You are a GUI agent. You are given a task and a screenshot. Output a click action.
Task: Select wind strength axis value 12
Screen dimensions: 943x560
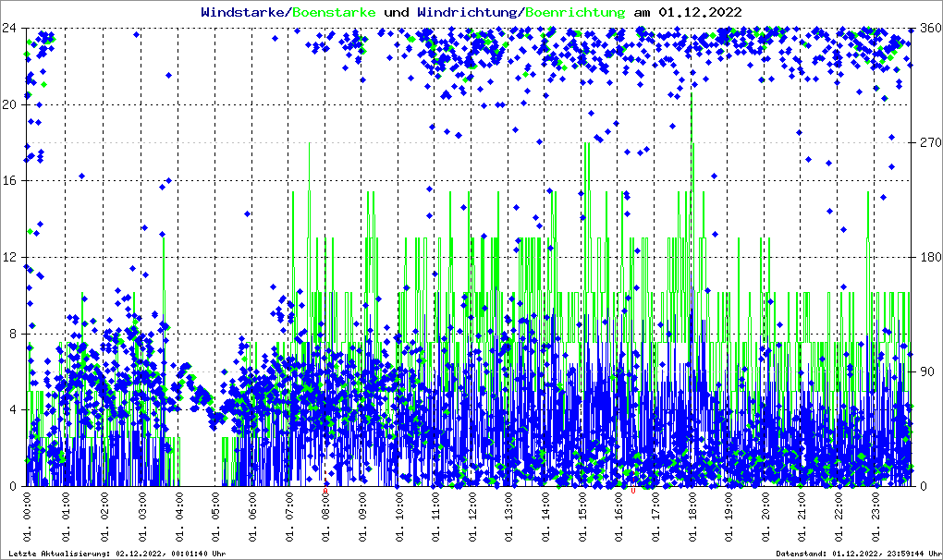(9, 257)
